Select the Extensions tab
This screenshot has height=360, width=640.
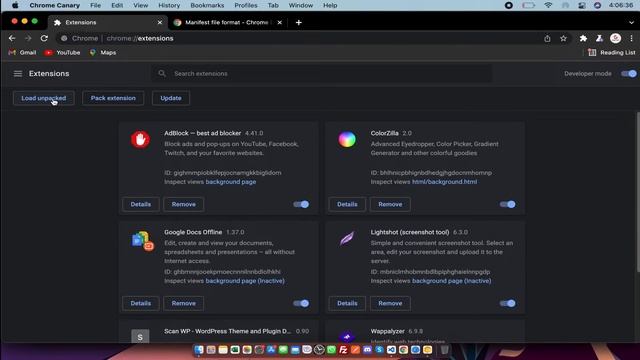[108, 22]
